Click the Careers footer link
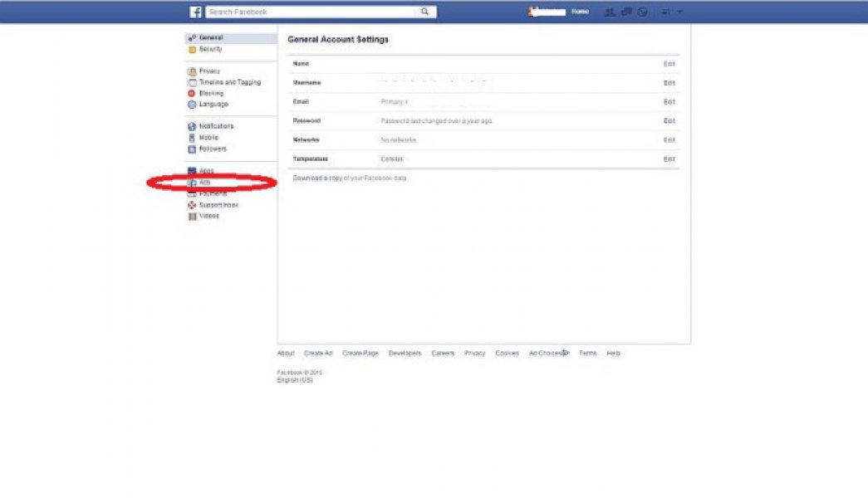Viewport: 868px width, 498px height. point(443,353)
